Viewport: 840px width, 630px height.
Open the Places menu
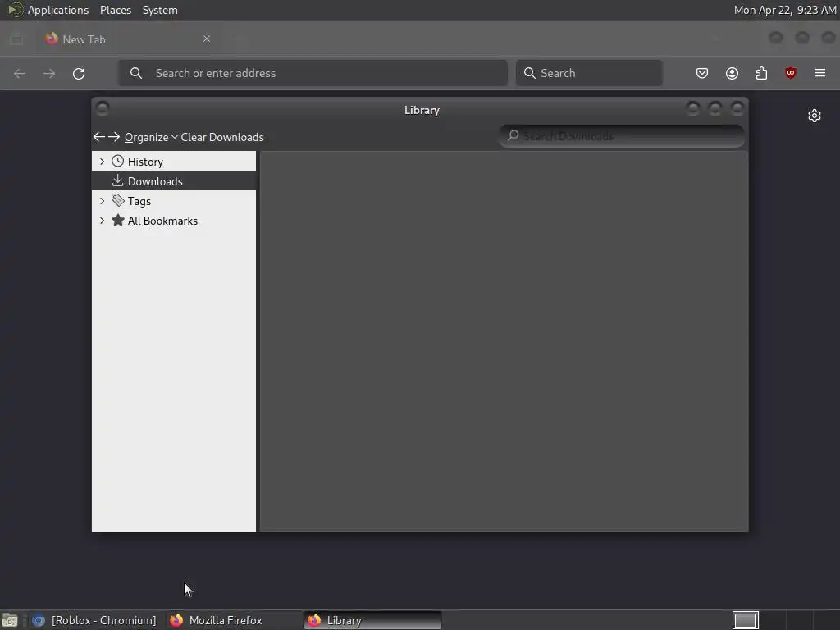click(116, 10)
